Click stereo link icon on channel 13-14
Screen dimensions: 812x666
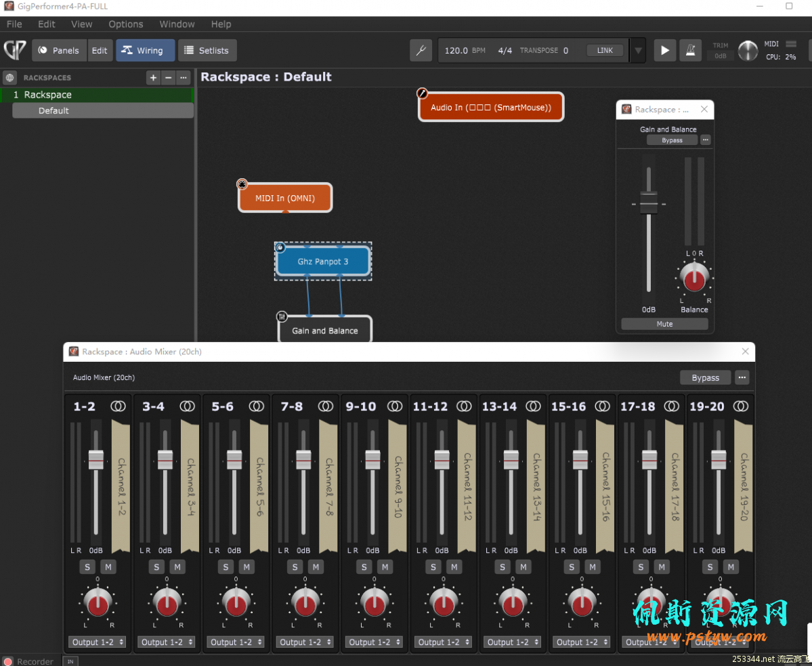click(x=534, y=407)
